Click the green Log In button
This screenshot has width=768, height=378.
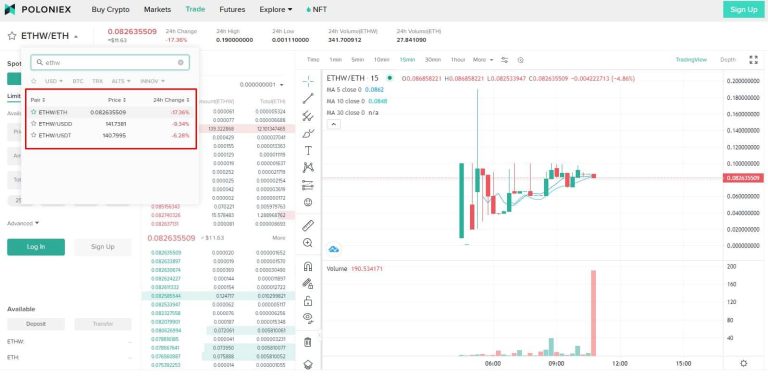tap(36, 247)
